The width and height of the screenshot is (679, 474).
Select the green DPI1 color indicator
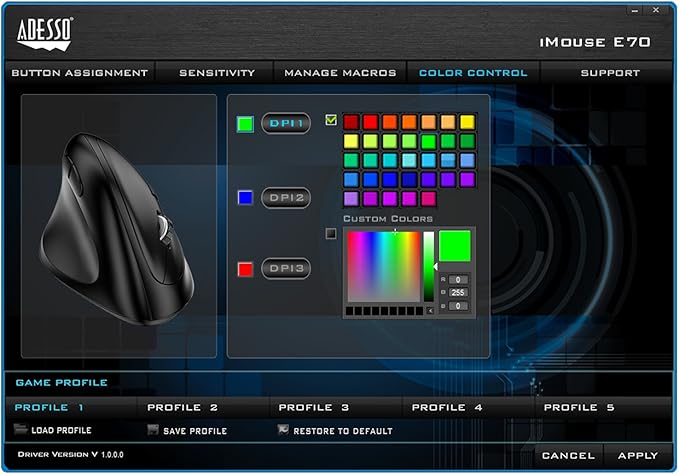pyautogui.click(x=245, y=124)
